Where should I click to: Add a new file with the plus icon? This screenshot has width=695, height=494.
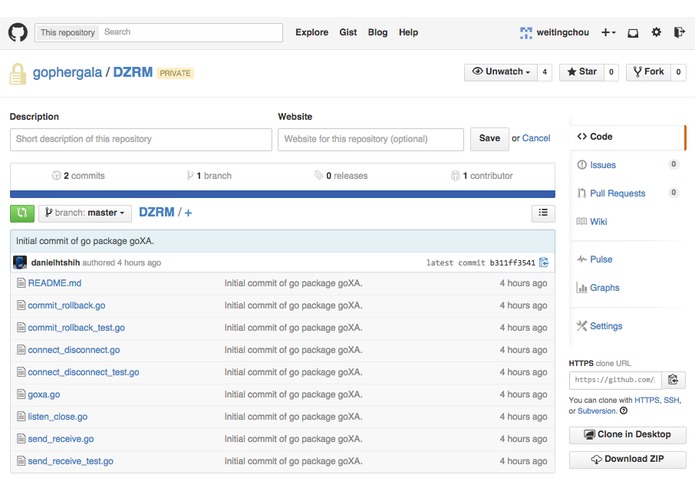click(188, 213)
